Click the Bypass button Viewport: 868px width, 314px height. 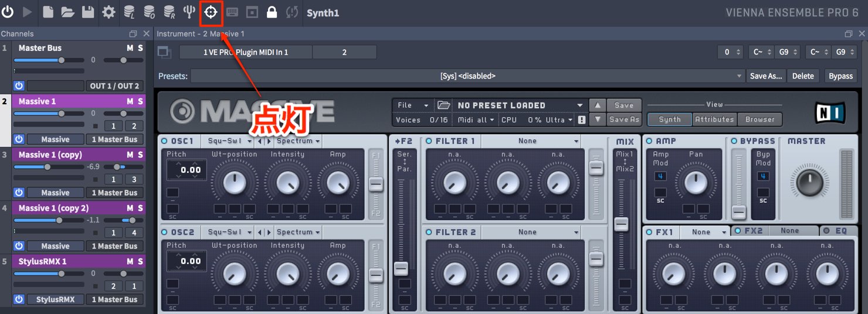pos(840,76)
